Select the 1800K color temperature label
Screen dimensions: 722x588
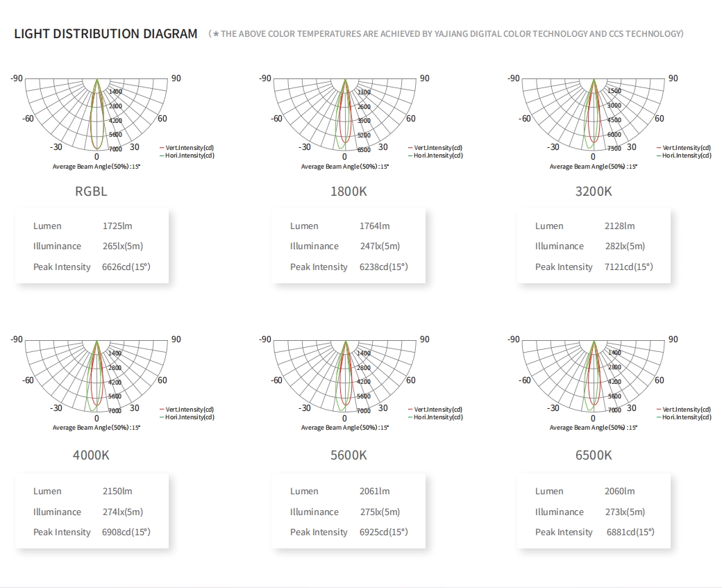(x=349, y=192)
